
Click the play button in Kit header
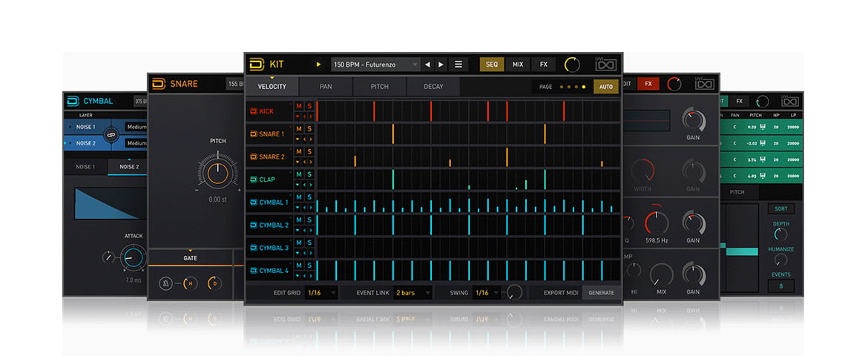pos(318,65)
